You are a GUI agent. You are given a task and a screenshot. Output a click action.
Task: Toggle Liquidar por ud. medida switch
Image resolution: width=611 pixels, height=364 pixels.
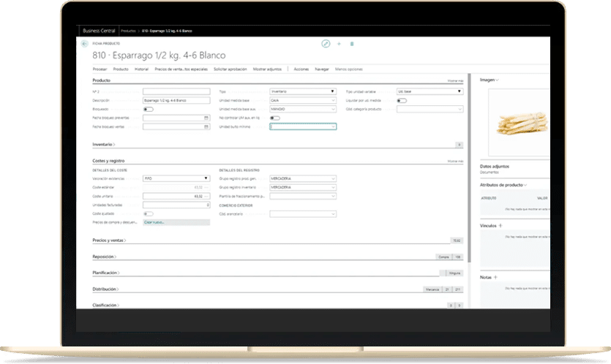401,100
